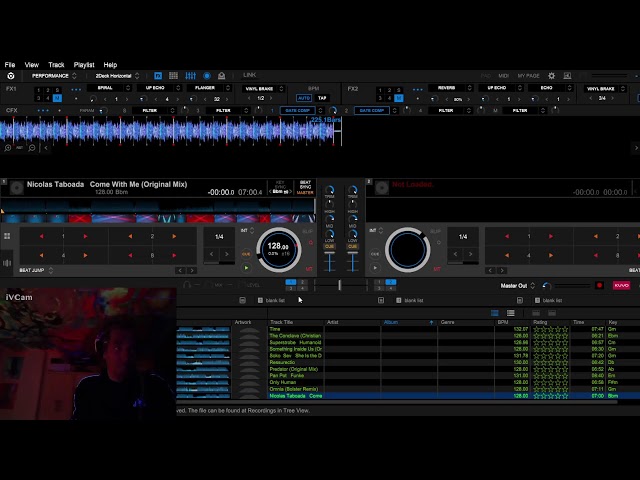
Task: Switch to the plain list view icon
Action: click(511, 313)
